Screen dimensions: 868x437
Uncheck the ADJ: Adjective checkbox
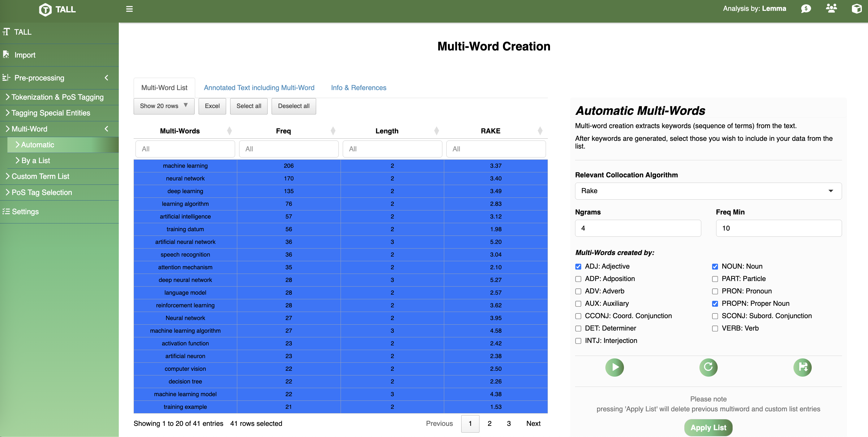tap(578, 267)
